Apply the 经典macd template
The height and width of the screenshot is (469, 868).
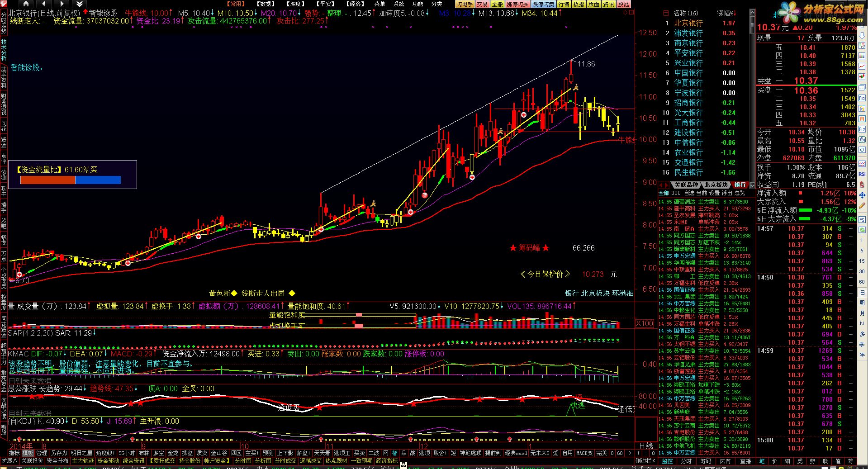coord(516,453)
